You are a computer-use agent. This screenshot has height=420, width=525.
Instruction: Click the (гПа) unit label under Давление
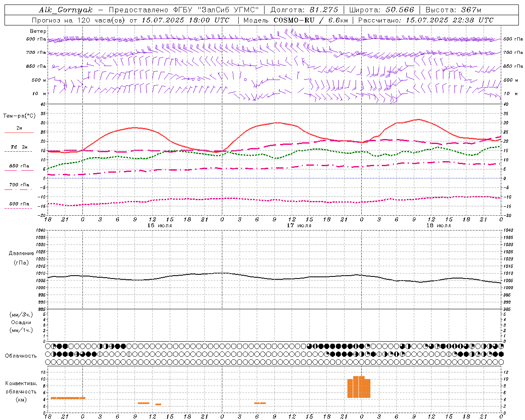pyautogui.click(x=21, y=263)
